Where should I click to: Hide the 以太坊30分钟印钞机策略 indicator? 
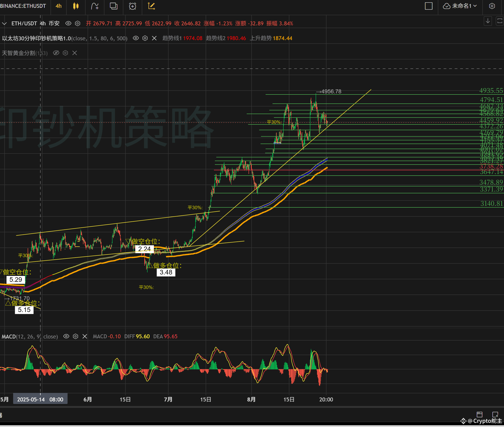point(136,38)
